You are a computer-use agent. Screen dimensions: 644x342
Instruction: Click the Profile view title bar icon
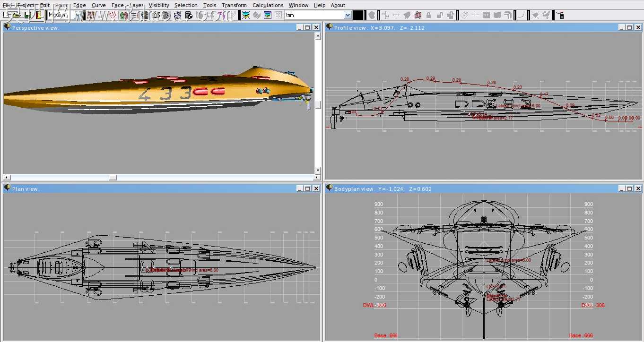tap(330, 27)
